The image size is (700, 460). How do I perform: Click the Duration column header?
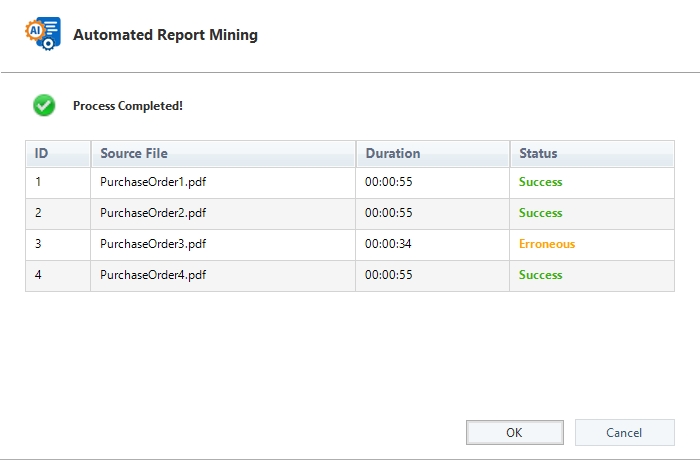click(x=393, y=154)
